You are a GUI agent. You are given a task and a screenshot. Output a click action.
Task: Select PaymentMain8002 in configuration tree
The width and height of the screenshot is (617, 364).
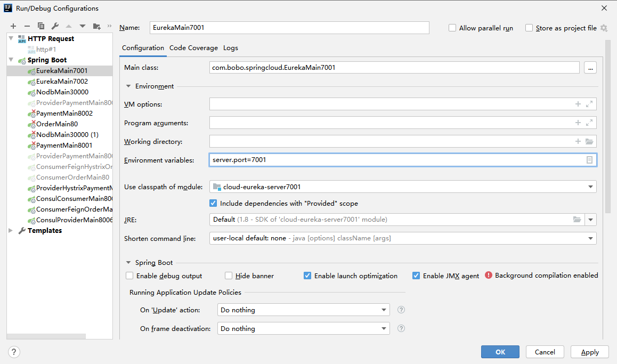pos(64,114)
